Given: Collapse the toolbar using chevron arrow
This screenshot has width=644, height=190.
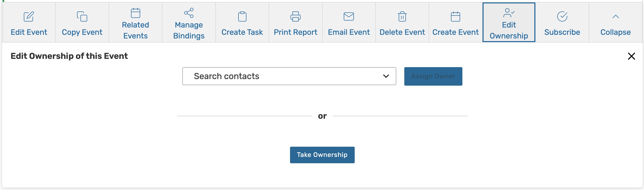Looking at the screenshot, I should [616, 17].
